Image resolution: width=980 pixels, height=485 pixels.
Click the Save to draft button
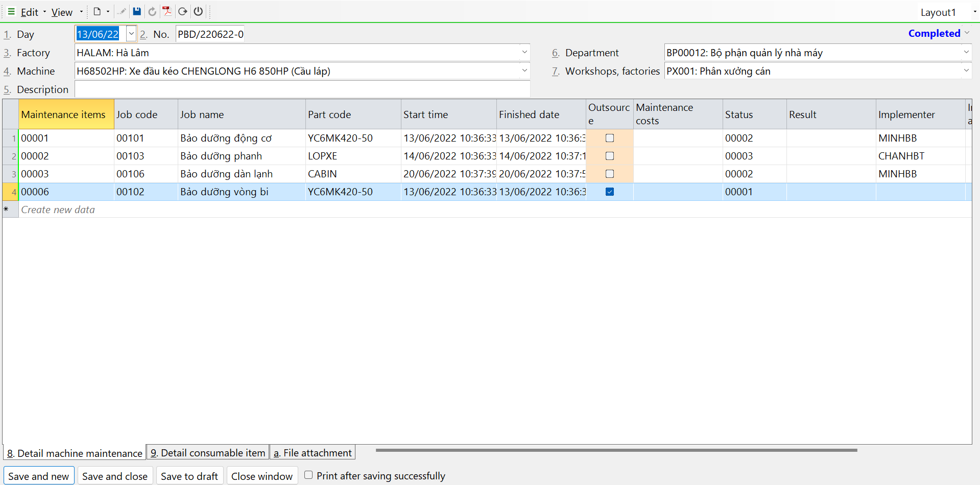[189, 475]
